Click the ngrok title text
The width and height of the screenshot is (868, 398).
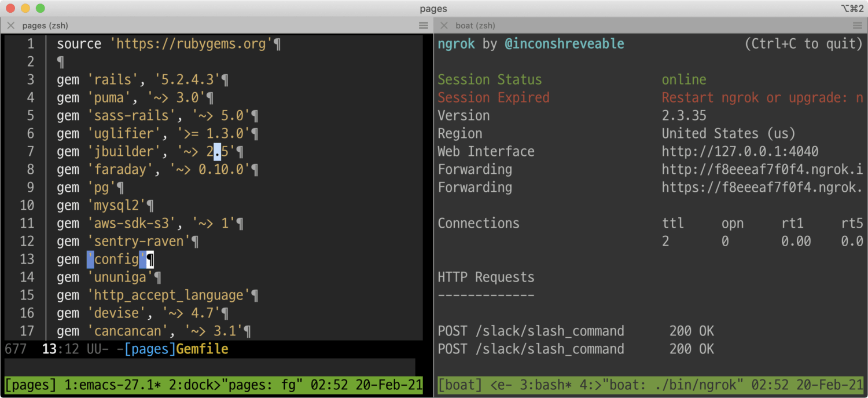[x=457, y=44]
